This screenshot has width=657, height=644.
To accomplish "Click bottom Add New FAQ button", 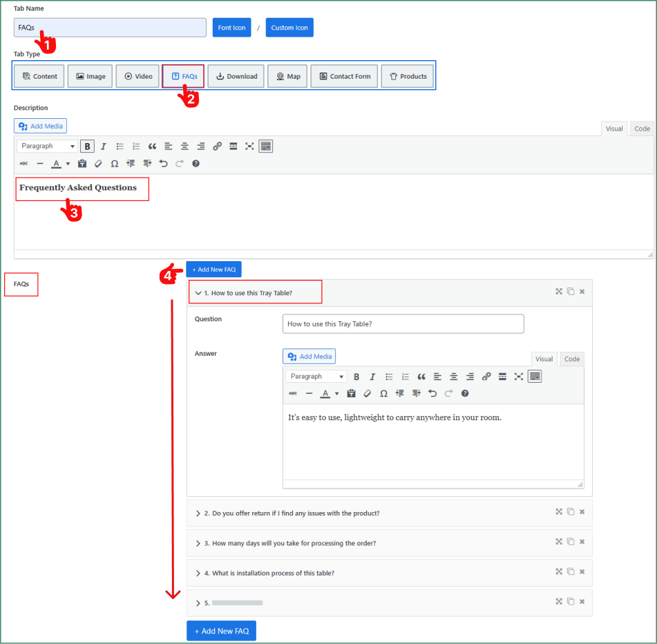I will click(221, 631).
